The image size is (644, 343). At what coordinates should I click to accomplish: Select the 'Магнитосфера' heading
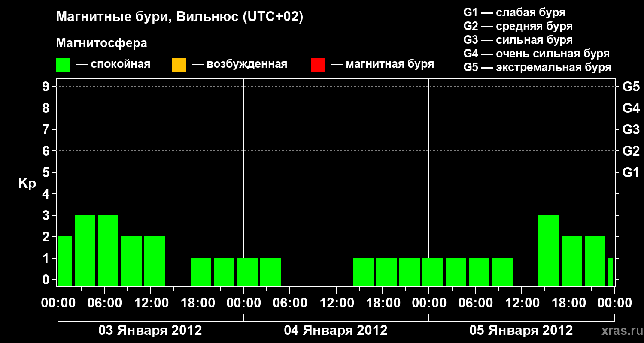101,43
